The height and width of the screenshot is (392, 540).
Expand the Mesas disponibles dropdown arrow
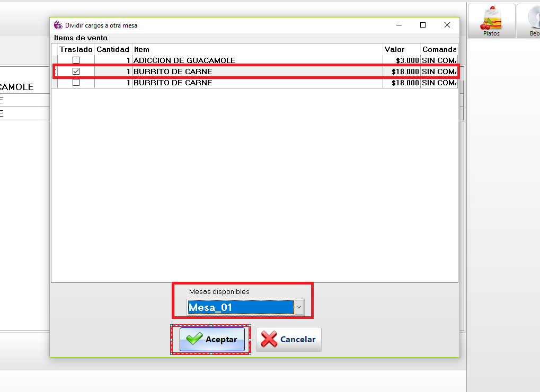pyautogui.click(x=299, y=307)
